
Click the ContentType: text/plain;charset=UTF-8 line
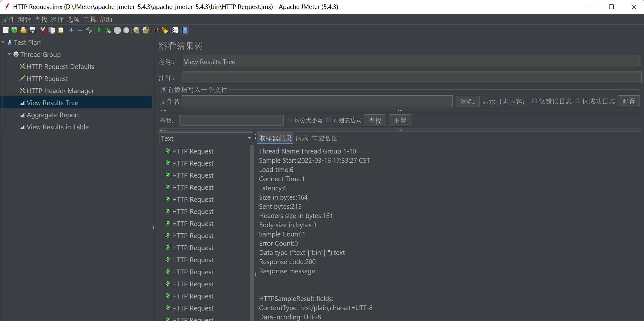[x=316, y=308]
